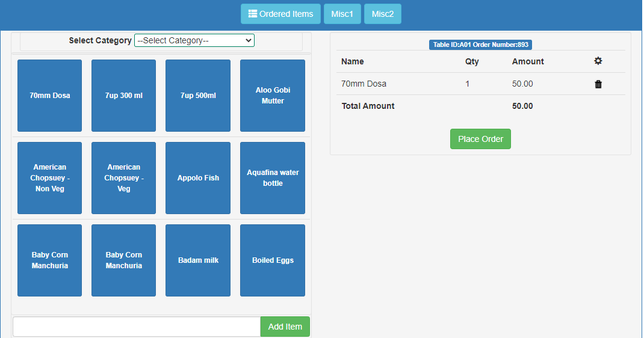Choose the Aloo Gobi Mutter tile
The height and width of the screenshot is (338, 644).
(272, 96)
